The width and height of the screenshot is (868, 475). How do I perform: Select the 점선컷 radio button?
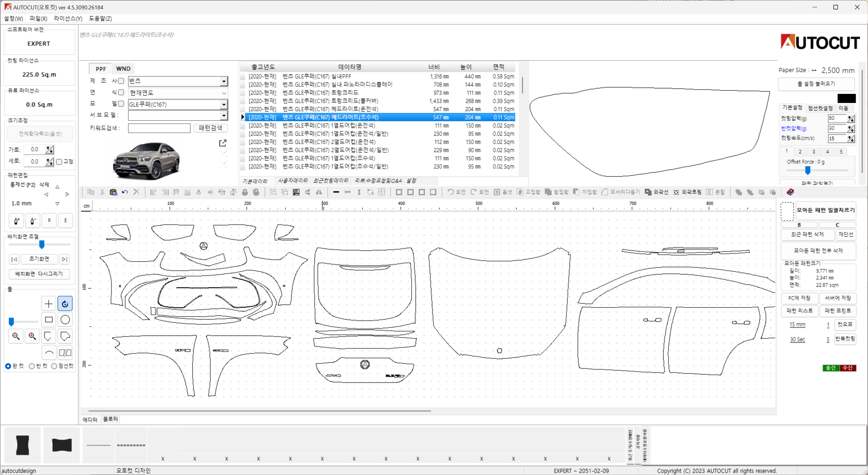point(54,366)
